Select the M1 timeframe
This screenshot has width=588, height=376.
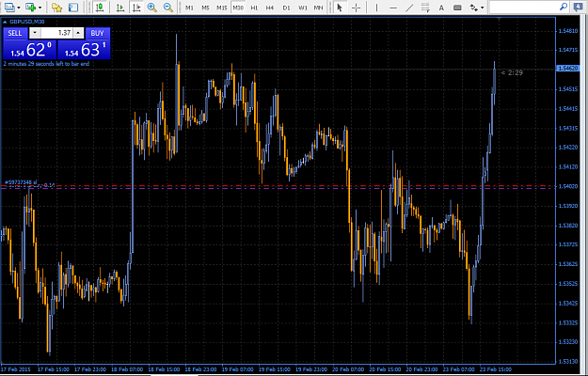click(x=189, y=8)
